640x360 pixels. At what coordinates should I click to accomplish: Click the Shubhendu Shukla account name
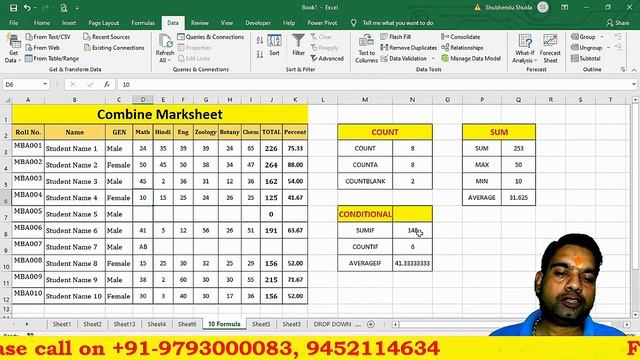coord(508,7)
